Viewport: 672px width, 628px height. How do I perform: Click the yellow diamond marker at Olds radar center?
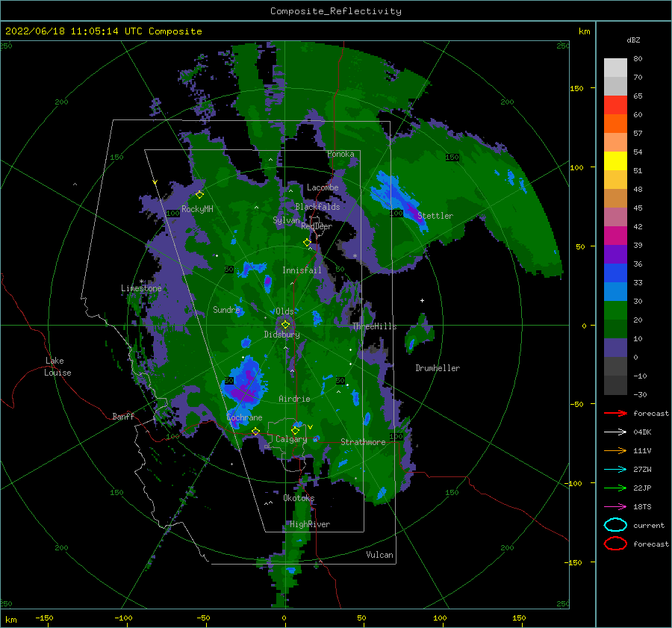coord(285,325)
